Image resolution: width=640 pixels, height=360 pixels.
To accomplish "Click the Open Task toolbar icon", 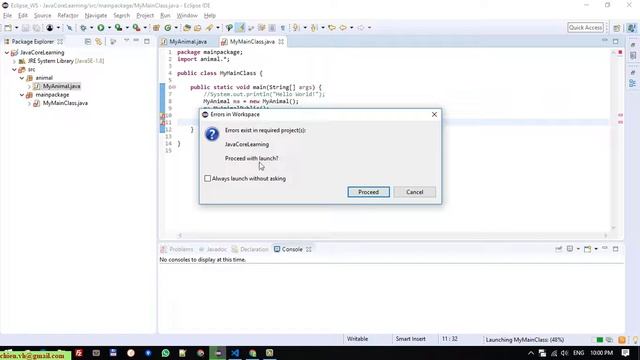I will (x=198, y=28).
